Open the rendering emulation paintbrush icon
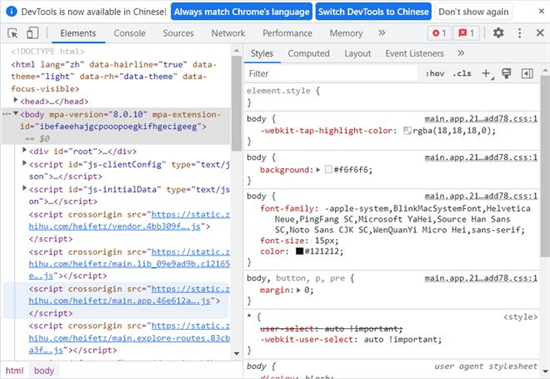550x379 pixels. (x=507, y=73)
